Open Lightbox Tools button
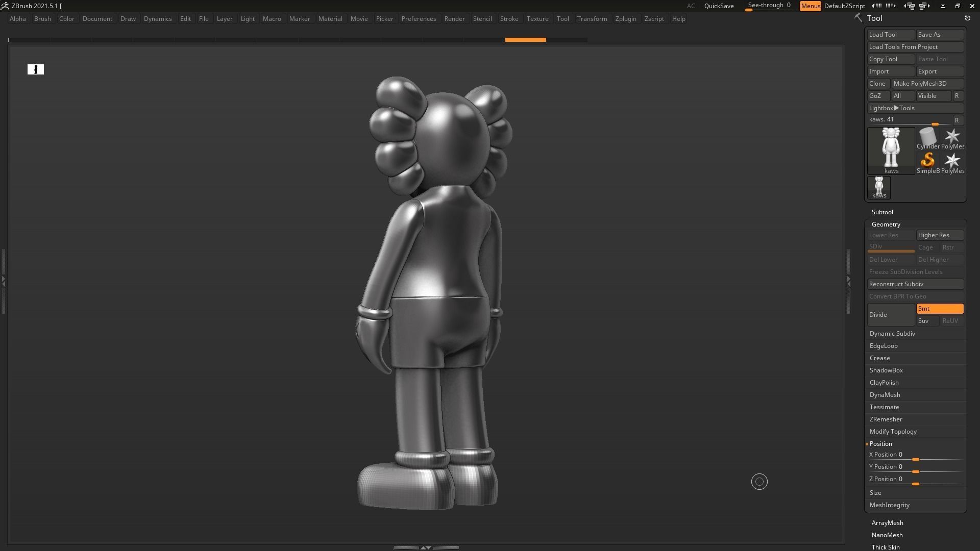 [915, 108]
